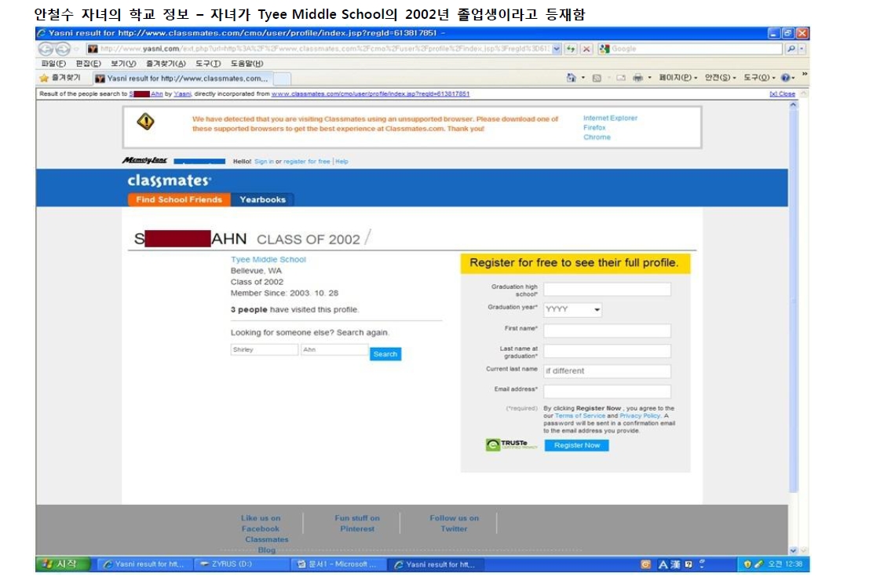The height and width of the screenshot is (588, 873).
Task: Click the Hanja conversion icon in taskbar
Action: pyautogui.click(x=675, y=564)
